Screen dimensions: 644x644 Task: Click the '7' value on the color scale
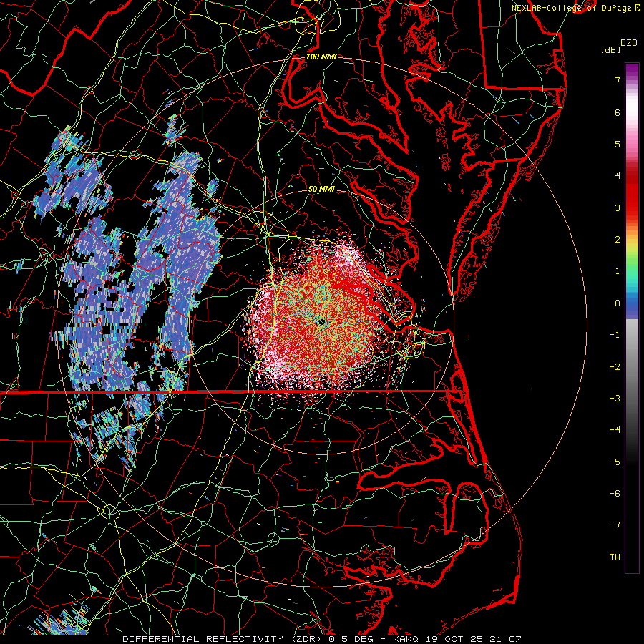[618, 80]
